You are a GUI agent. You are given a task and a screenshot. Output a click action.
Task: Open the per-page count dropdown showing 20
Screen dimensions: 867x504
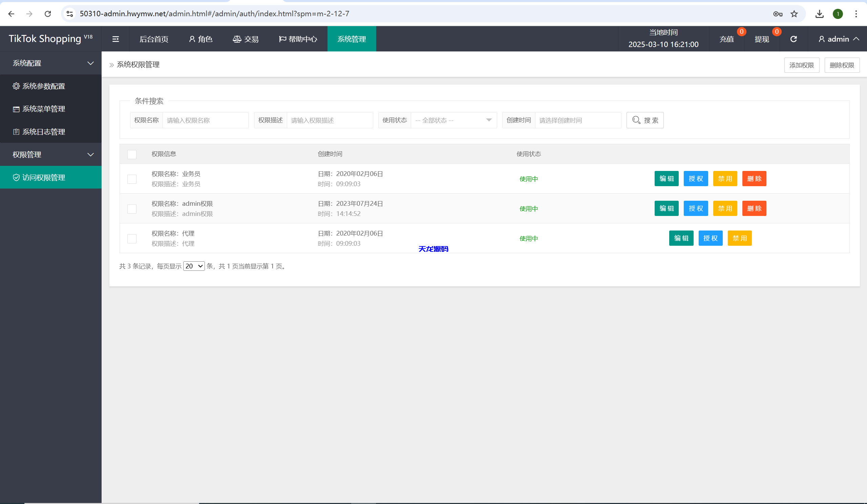(x=194, y=266)
